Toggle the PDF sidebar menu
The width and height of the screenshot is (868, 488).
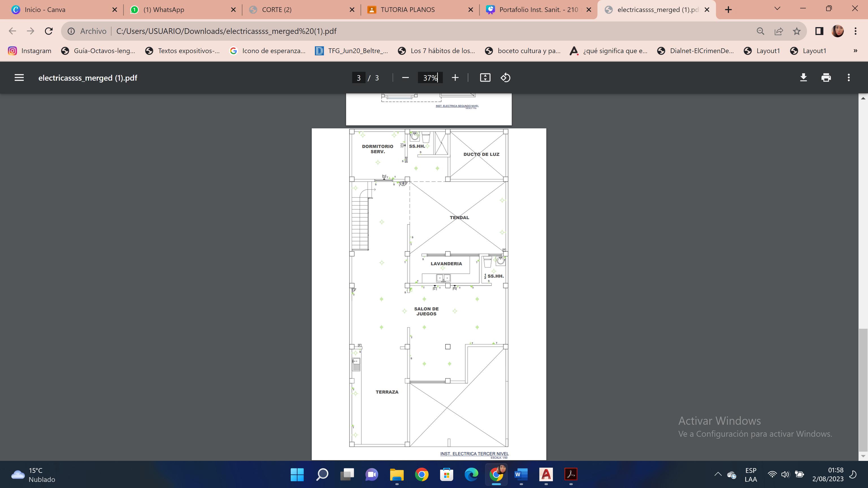(19, 78)
